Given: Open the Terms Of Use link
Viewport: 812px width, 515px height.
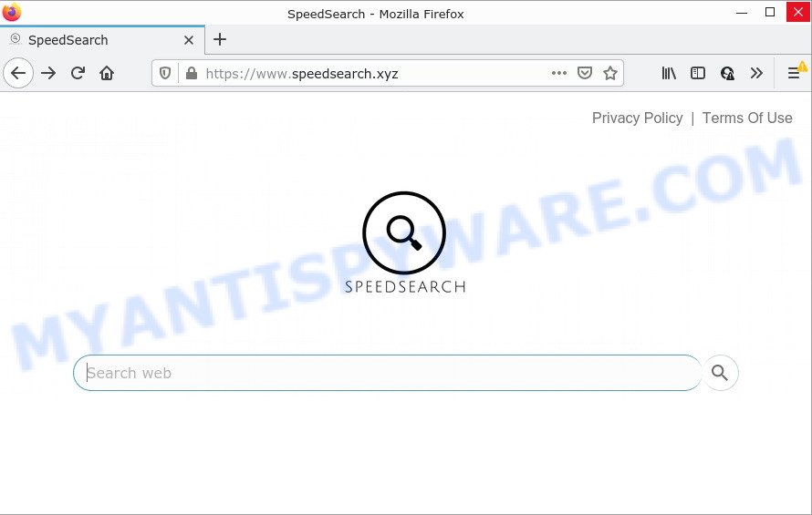Looking at the screenshot, I should click(x=746, y=118).
